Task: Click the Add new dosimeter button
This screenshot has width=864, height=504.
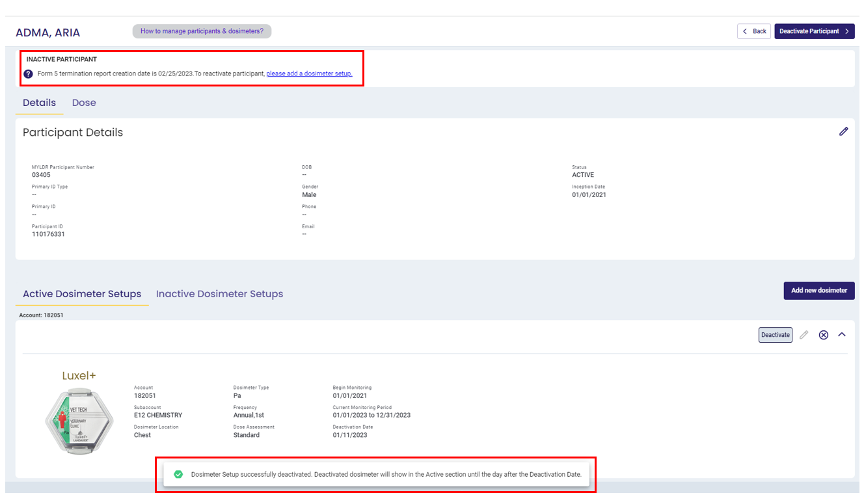Action: pyautogui.click(x=819, y=290)
